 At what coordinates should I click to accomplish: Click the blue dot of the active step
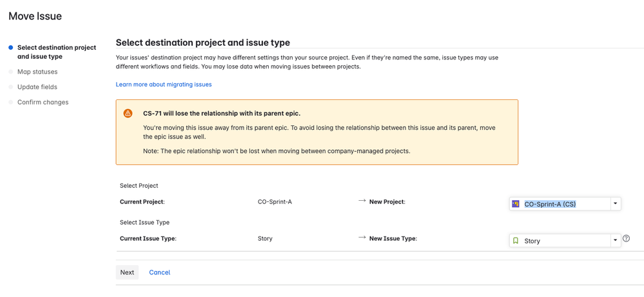click(x=11, y=48)
